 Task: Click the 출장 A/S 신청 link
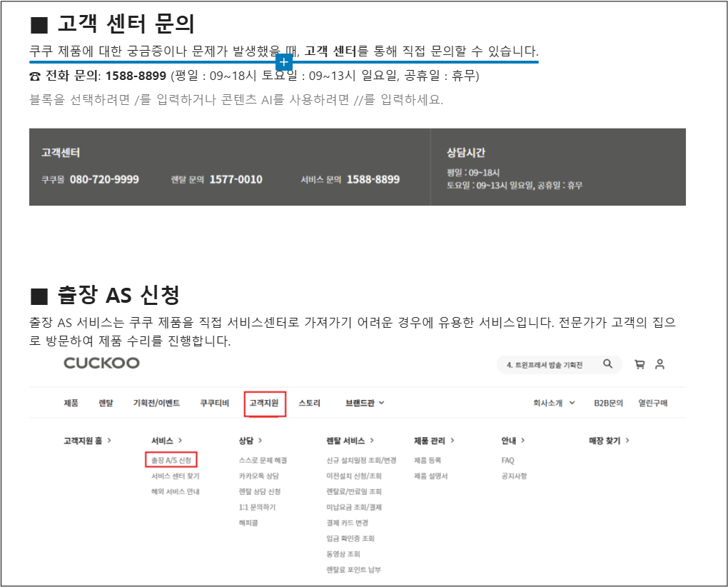171,460
